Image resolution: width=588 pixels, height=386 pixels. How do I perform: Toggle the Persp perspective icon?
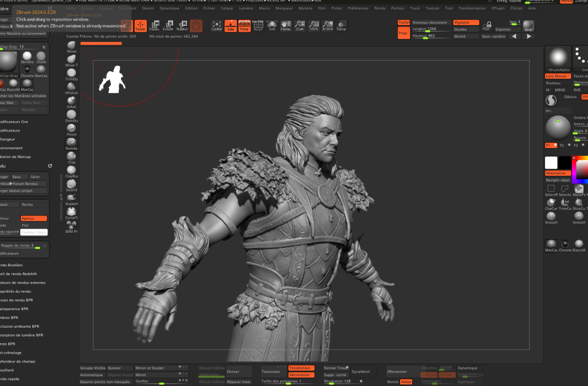click(244, 26)
